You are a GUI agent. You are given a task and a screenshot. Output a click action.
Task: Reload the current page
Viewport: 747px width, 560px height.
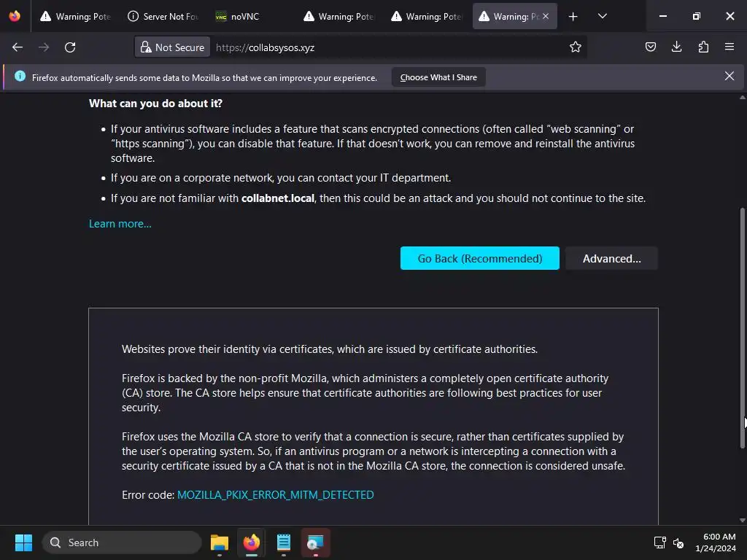point(70,47)
